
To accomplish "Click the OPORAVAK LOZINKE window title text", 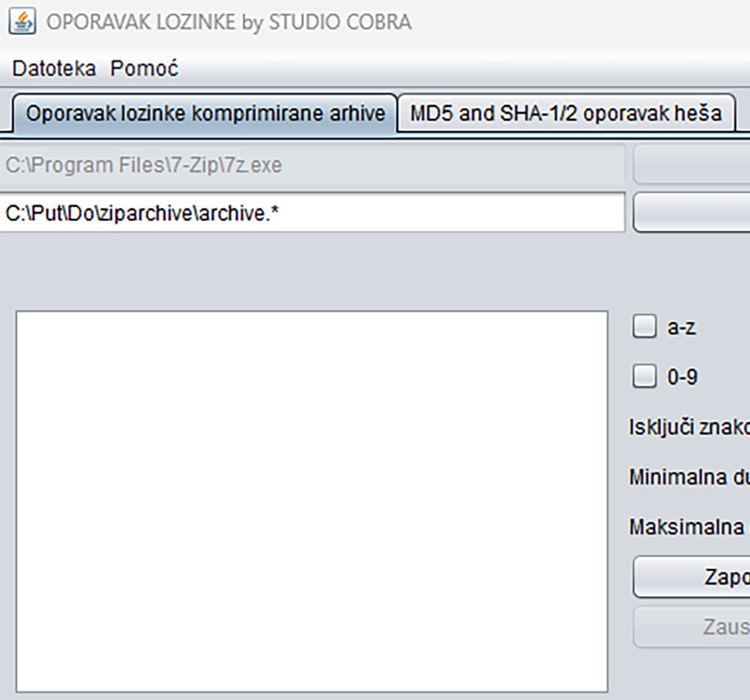I will tap(228, 22).
